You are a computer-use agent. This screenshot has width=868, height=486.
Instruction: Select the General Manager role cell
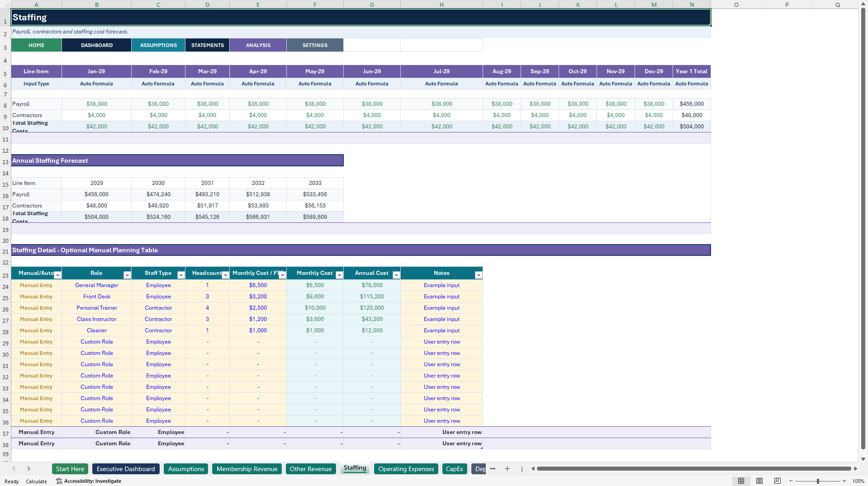97,285
